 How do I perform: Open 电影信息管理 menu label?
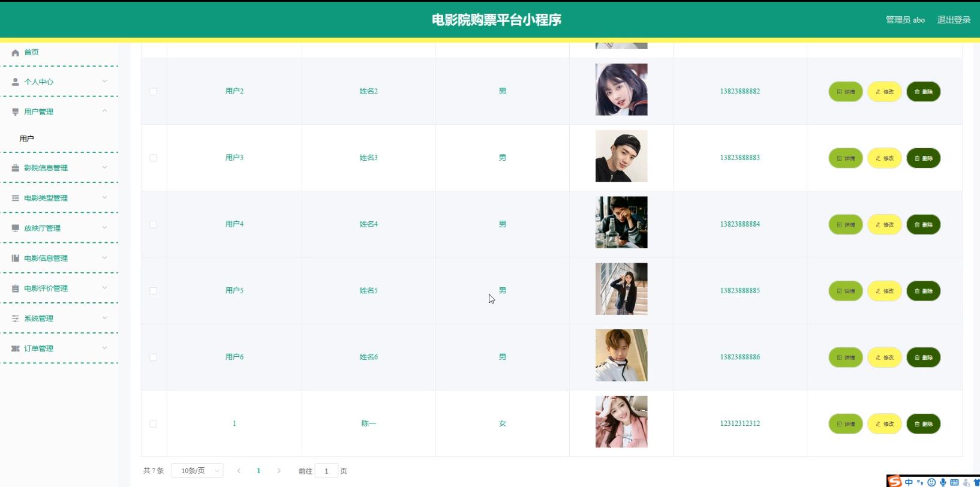[x=46, y=258]
